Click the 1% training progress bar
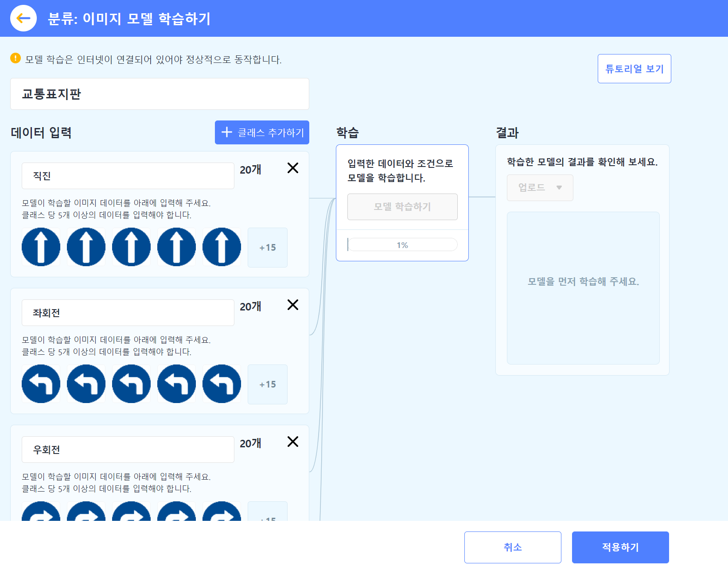The width and height of the screenshot is (728, 570). [402, 245]
